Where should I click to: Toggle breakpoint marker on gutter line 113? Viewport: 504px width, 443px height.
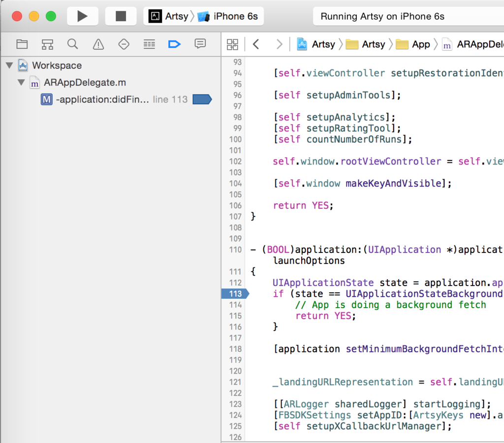[235, 294]
